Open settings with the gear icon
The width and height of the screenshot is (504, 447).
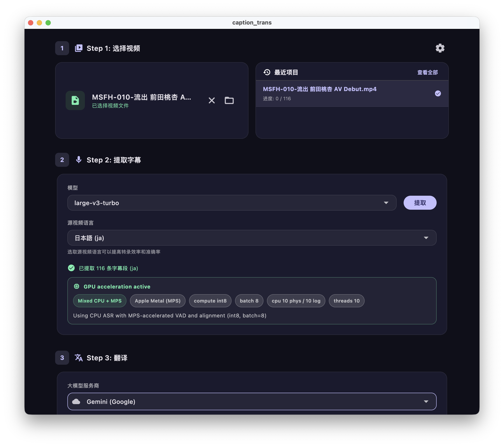[x=440, y=48]
